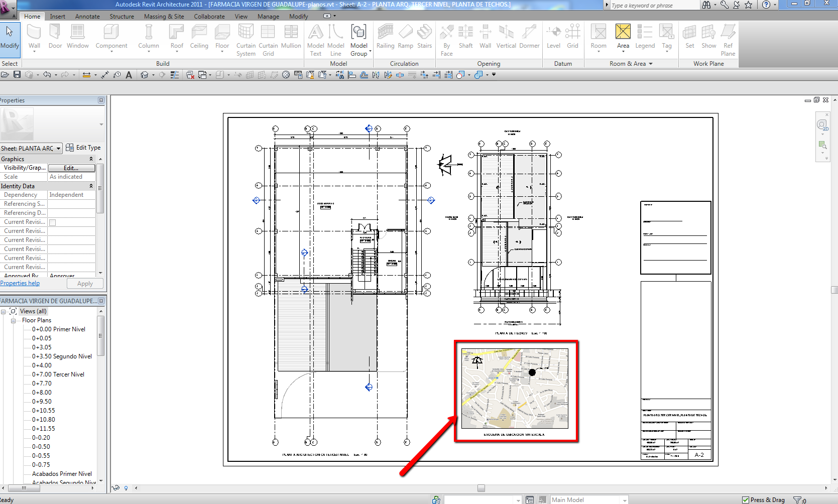Select the Stairs tool
Image resolution: width=838 pixels, height=504 pixels.
(x=424, y=37)
